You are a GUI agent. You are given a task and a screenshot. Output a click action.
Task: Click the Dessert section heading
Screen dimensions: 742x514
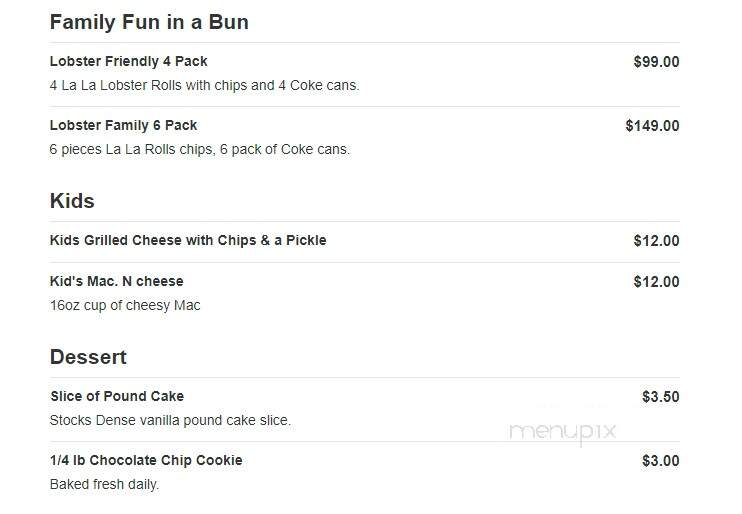[88, 357]
